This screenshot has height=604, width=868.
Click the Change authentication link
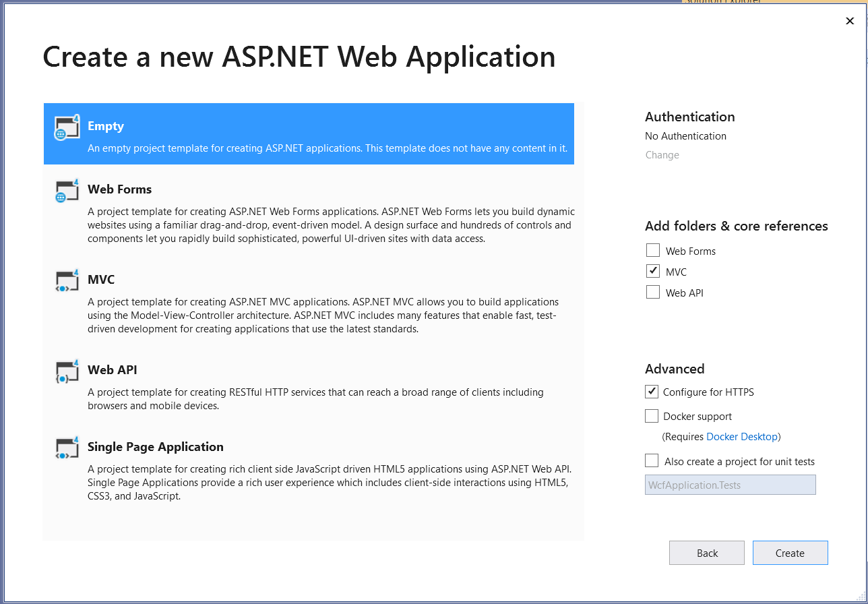(x=662, y=154)
